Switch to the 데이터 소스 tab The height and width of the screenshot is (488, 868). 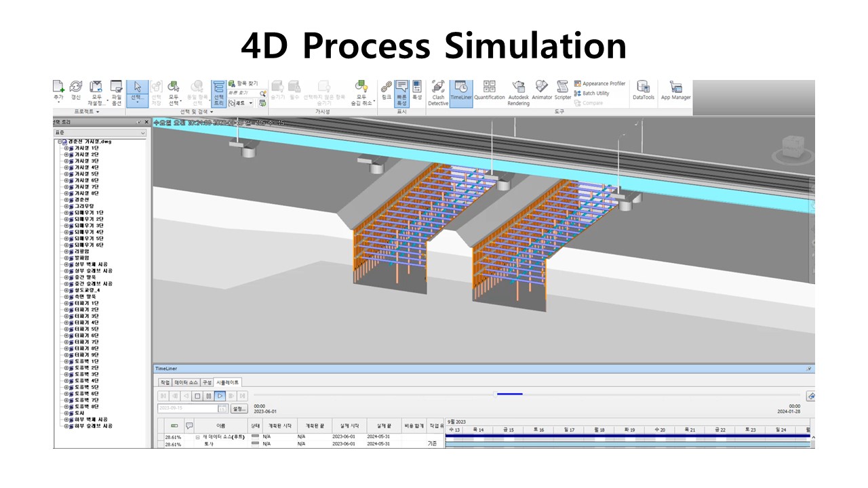coord(186,382)
